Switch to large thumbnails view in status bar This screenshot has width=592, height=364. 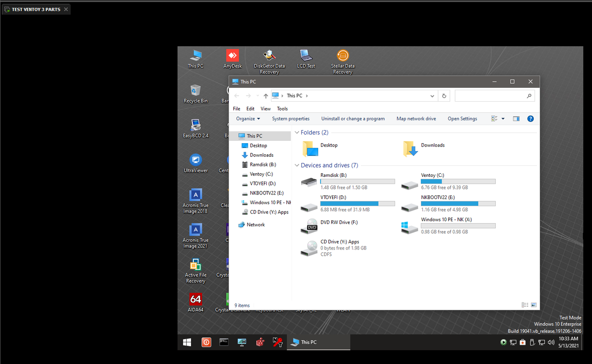tap(534, 305)
